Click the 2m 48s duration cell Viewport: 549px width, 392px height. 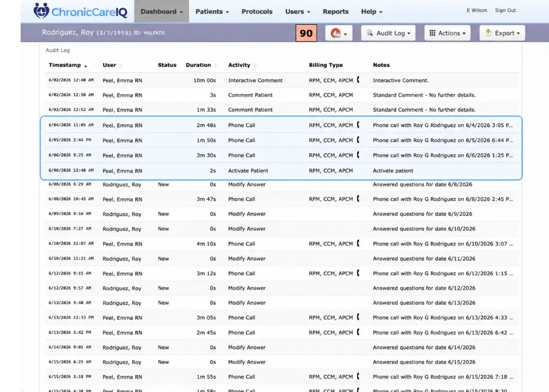coord(206,125)
